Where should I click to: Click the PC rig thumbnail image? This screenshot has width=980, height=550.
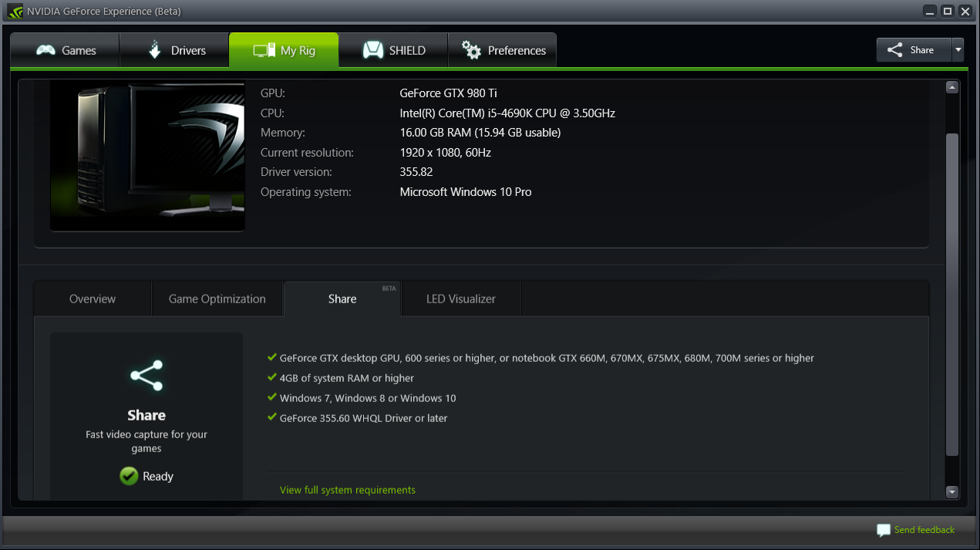[x=147, y=155]
